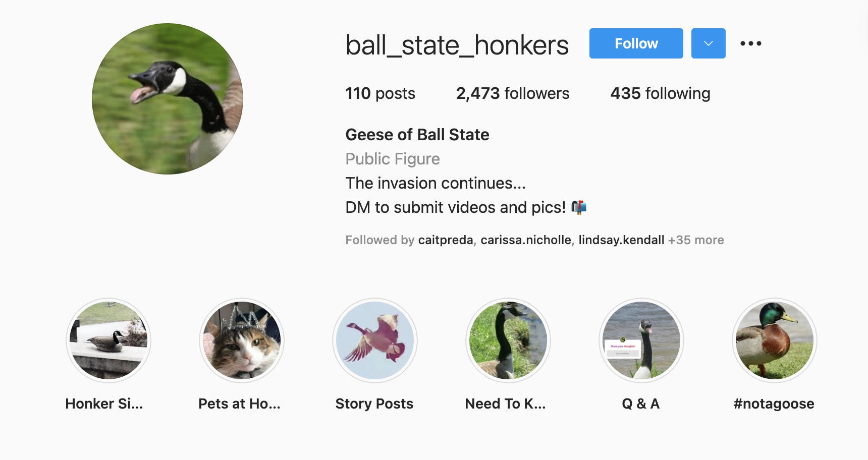Image resolution: width=868 pixels, height=460 pixels.
Task: Open the Story Posts highlight circle
Action: (x=375, y=340)
